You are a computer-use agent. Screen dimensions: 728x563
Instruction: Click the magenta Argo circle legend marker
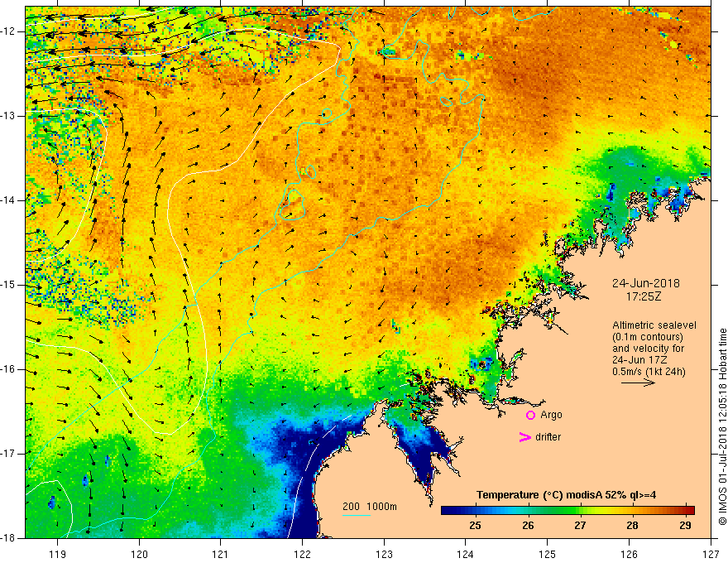(x=530, y=415)
